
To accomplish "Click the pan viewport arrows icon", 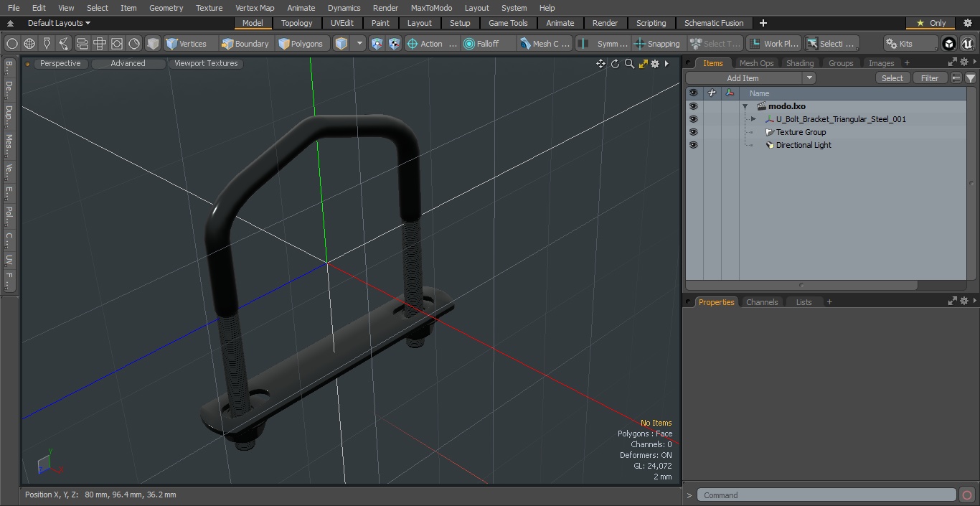I will (600, 64).
